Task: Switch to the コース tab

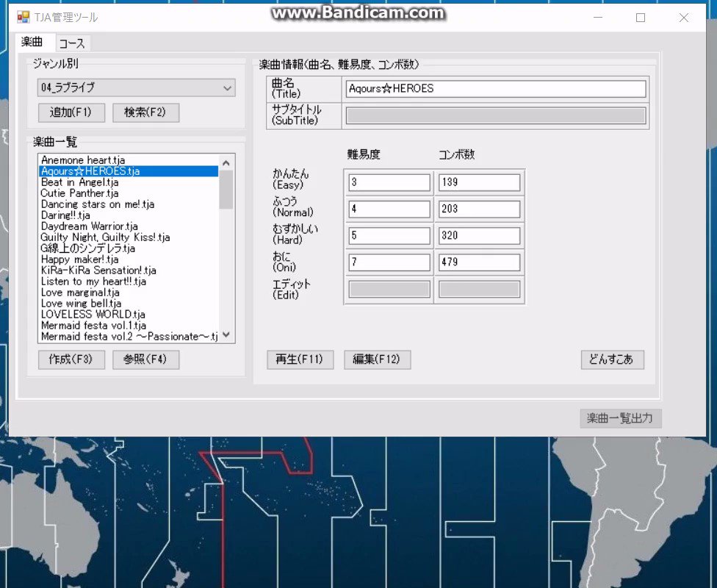Action: pos(72,43)
